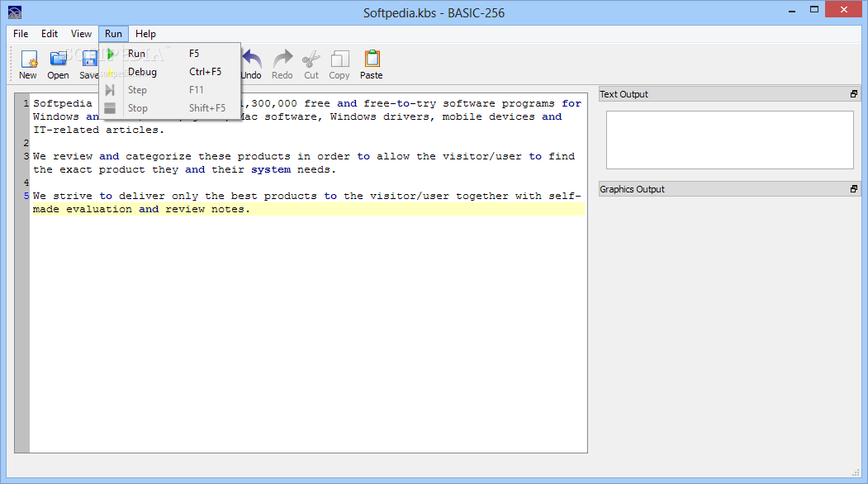Choose Run in the Run menu
This screenshot has height=484, width=868.
[169, 54]
